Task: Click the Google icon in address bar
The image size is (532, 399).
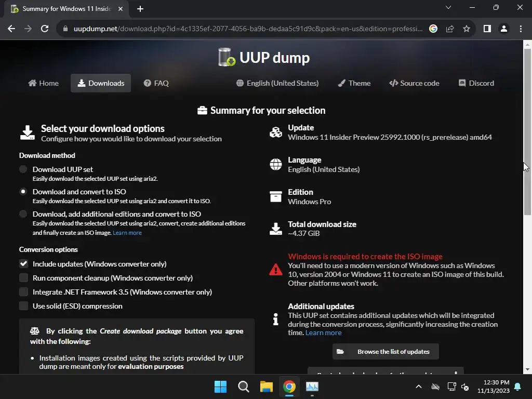Action: pyautogui.click(x=433, y=29)
